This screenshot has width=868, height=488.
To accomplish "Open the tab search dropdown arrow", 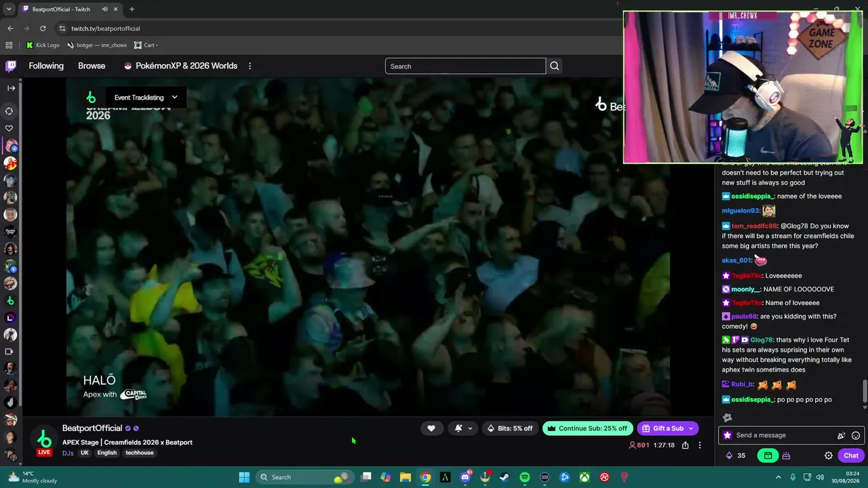I will tap(9, 9).
